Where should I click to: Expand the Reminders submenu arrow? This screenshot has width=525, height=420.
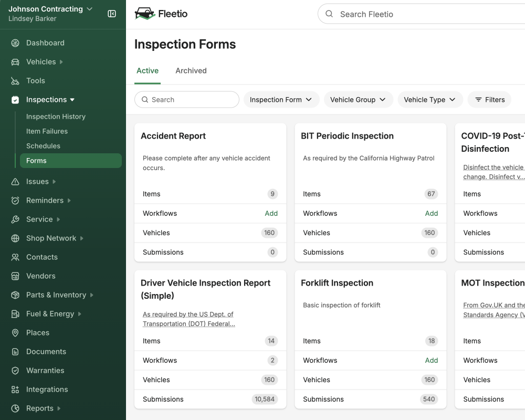[x=69, y=200]
